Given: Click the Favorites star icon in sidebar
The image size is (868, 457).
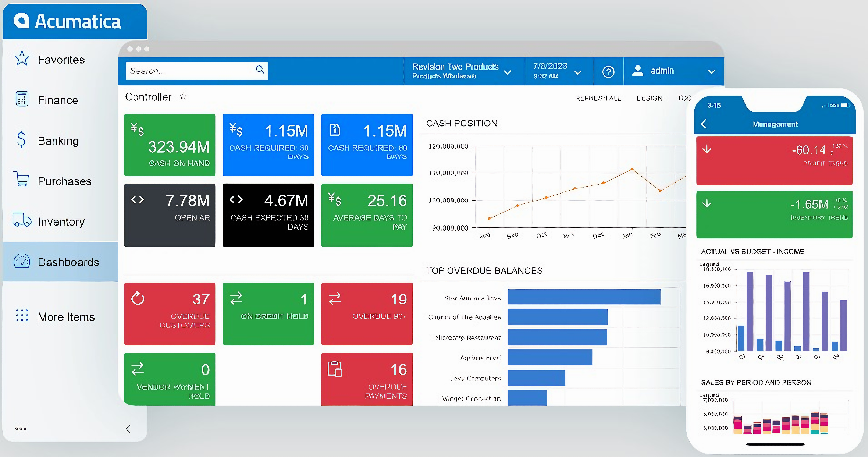Looking at the screenshot, I should (x=22, y=58).
